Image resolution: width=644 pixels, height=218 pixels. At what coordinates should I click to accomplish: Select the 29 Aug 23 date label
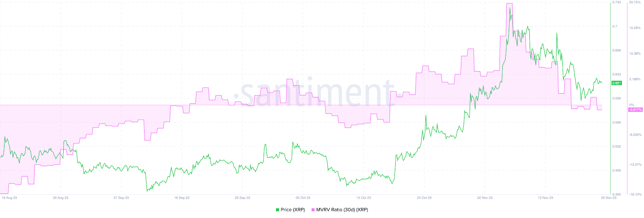(61, 198)
